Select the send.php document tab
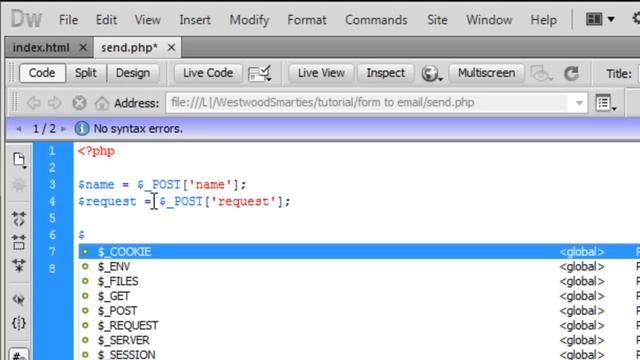Viewport: 640px width, 360px height. [129, 48]
